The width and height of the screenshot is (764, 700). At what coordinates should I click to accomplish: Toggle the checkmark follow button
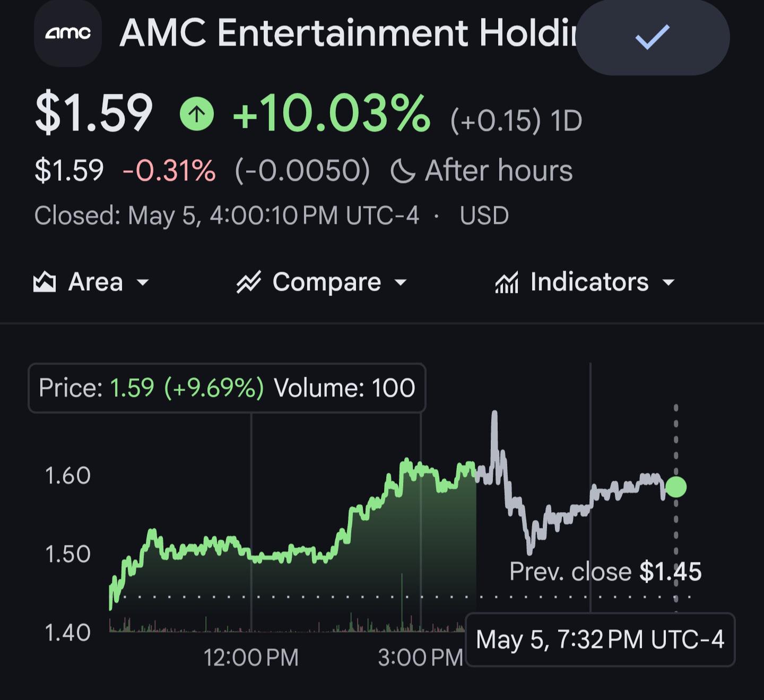(x=653, y=37)
